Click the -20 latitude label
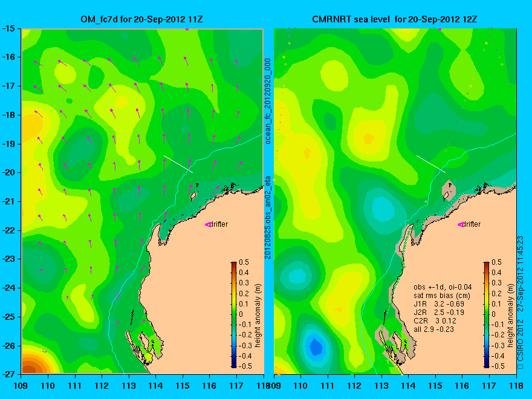 9,172
